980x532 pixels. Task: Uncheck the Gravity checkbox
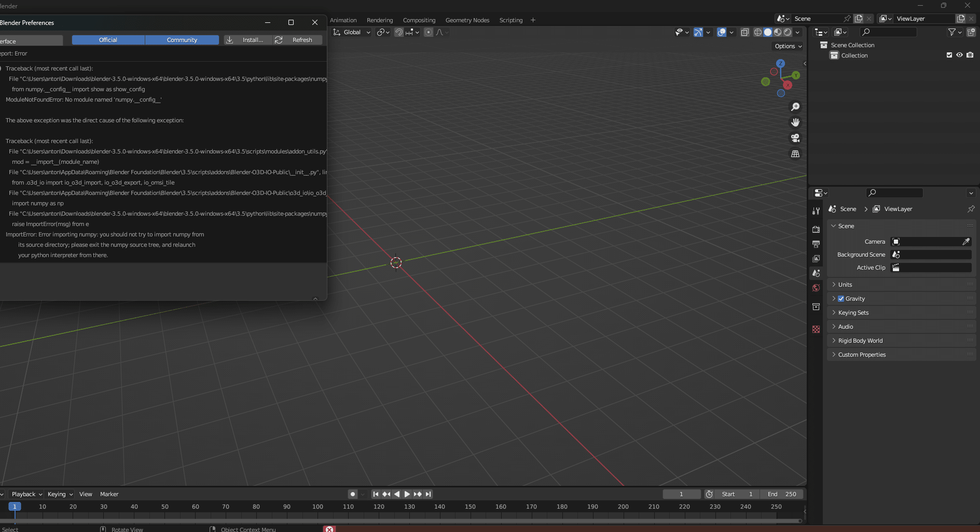(841, 299)
